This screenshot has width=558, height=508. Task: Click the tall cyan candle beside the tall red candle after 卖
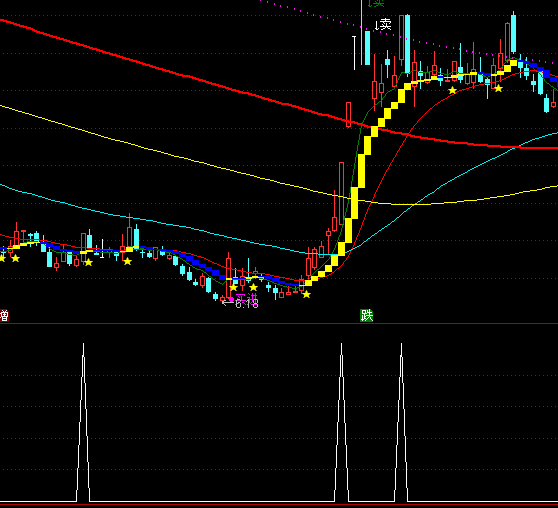pyautogui.click(x=407, y=43)
